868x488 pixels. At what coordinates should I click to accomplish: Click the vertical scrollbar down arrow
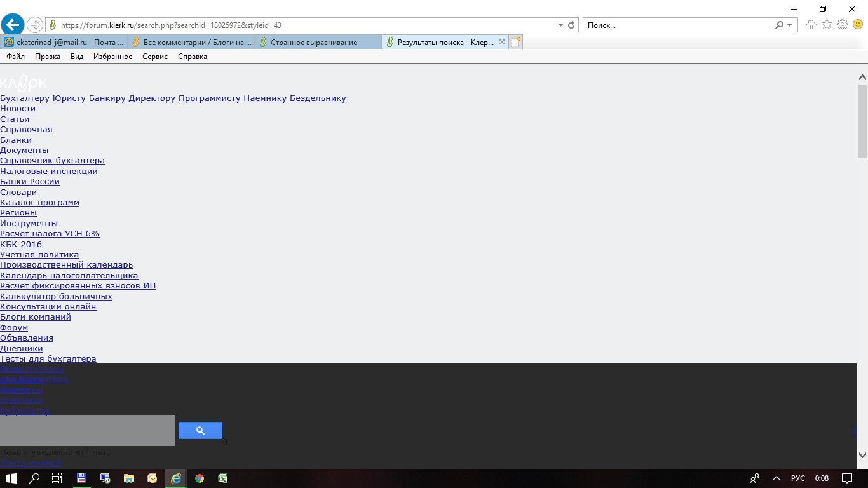click(862, 455)
